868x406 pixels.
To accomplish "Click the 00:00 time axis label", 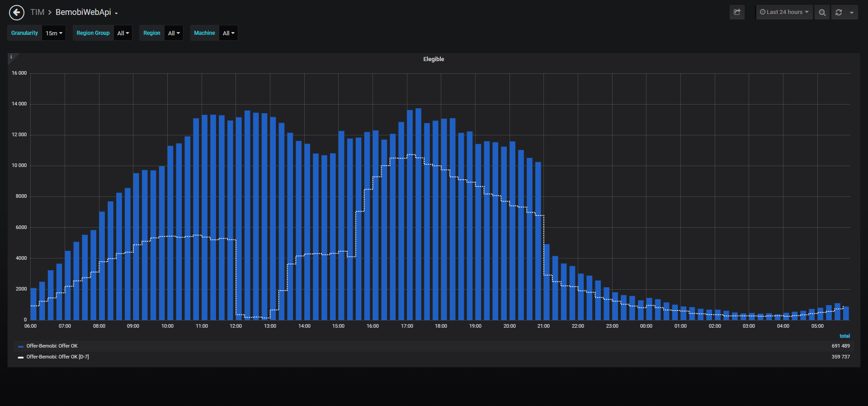I will coord(646,326).
